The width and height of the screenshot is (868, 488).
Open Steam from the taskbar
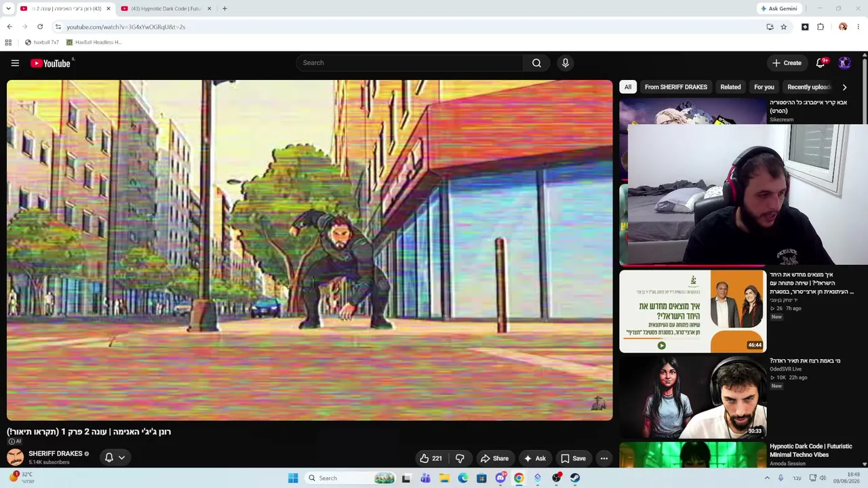click(x=575, y=478)
